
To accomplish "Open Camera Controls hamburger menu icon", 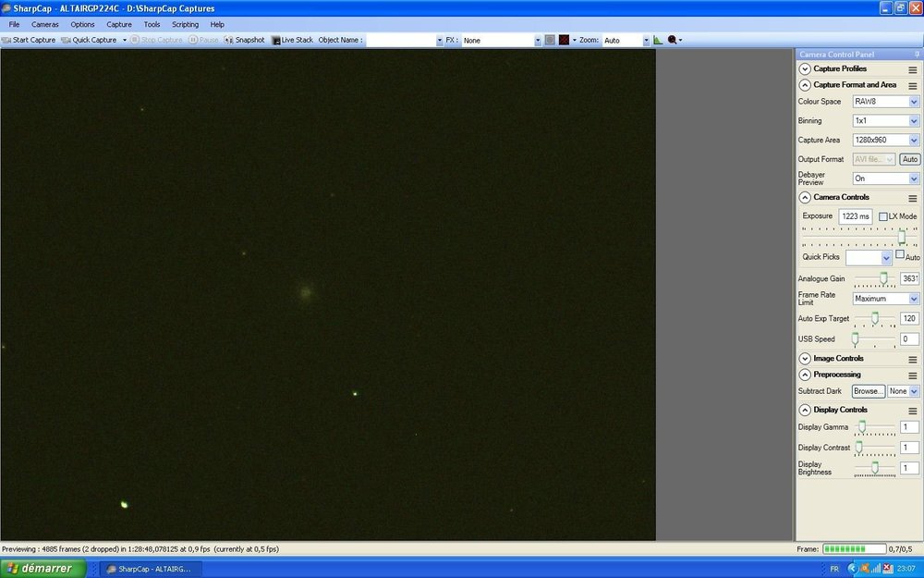I will 912,198.
